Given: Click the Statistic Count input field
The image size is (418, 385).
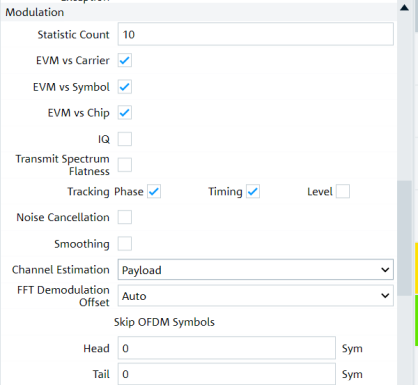Looking at the screenshot, I should point(256,34).
